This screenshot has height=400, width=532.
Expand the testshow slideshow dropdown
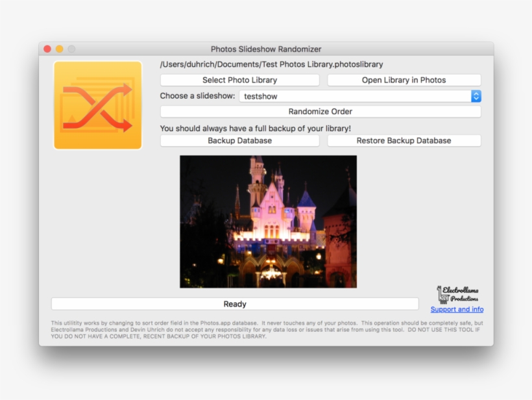[x=476, y=96]
